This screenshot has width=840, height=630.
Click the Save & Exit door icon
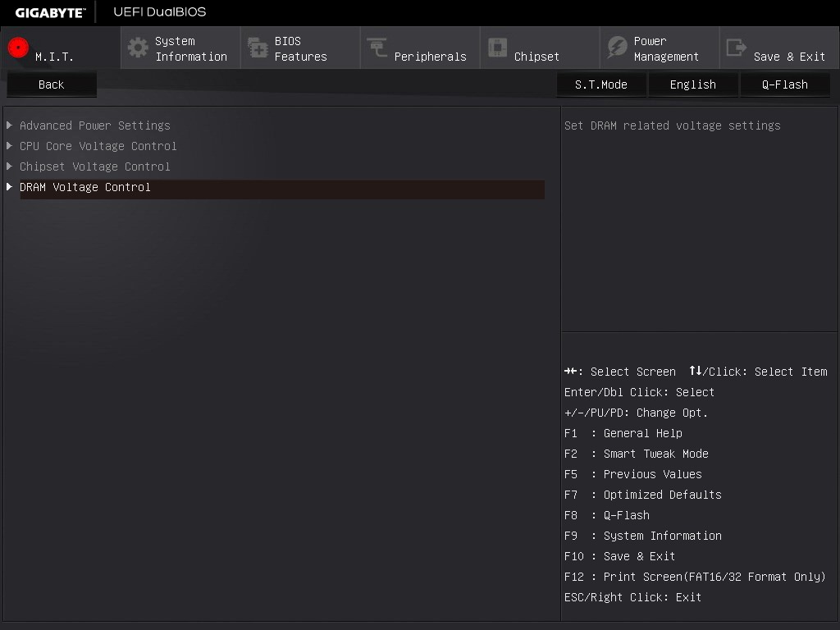click(x=736, y=47)
